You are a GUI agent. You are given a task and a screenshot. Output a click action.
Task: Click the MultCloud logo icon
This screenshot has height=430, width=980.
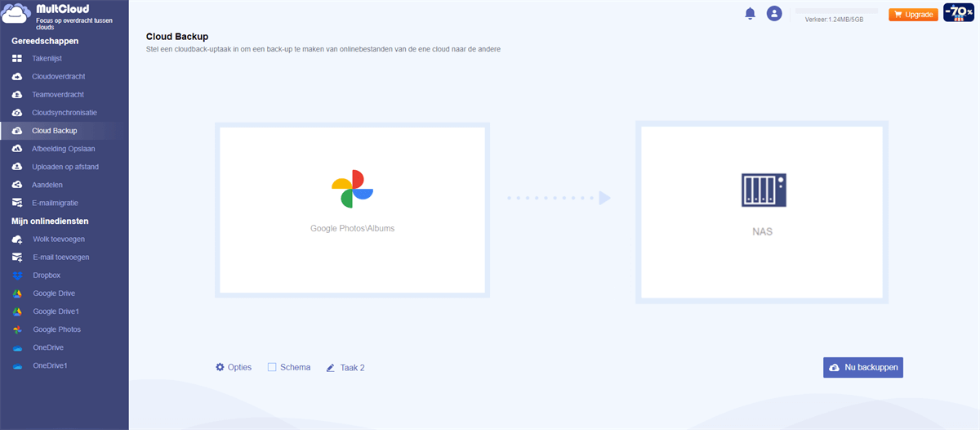[17, 15]
